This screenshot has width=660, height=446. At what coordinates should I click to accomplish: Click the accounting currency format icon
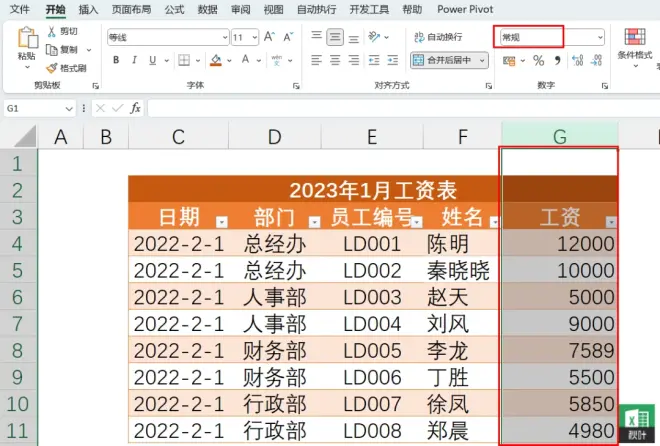509,61
